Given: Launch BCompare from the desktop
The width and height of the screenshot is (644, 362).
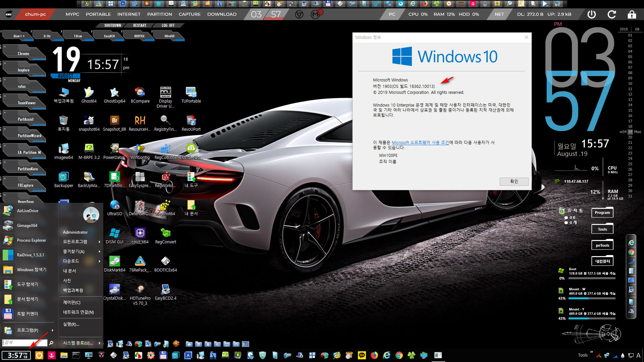Looking at the screenshot, I should click(140, 95).
